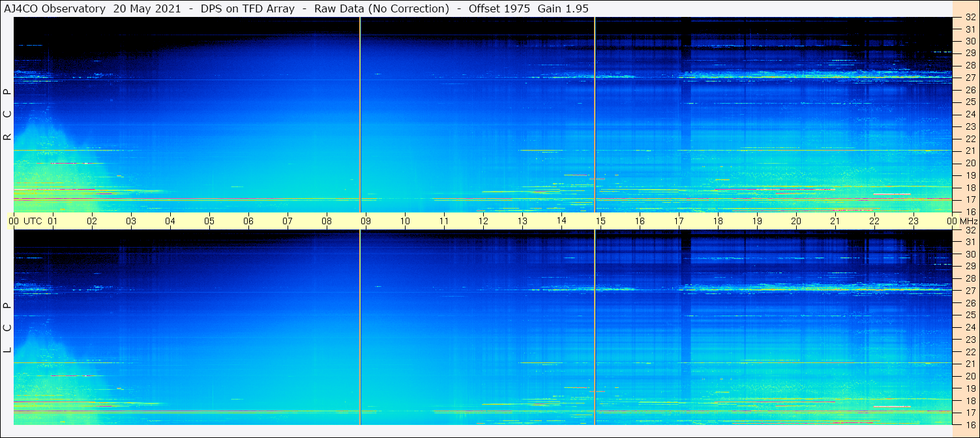This screenshot has width=980, height=438.
Task: Click the 16 MHz label of the LCP panel
Action: 970,424
